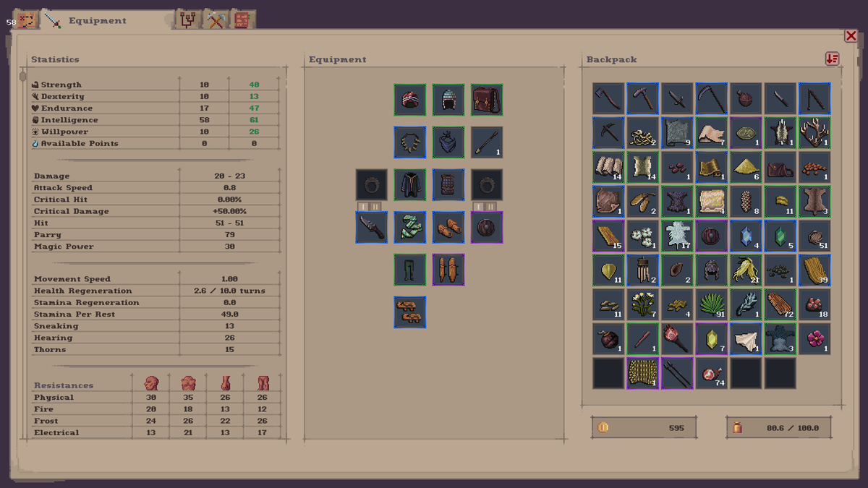Select the wooden planks stack of 39
The width and height of the screenshot is (868, 488).
click(x=814, y=270)
